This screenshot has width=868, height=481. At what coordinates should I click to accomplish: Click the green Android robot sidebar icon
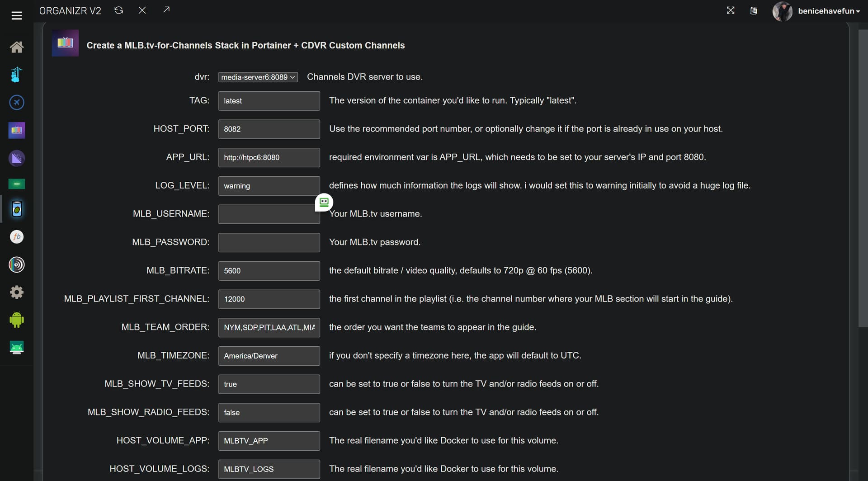17,320
